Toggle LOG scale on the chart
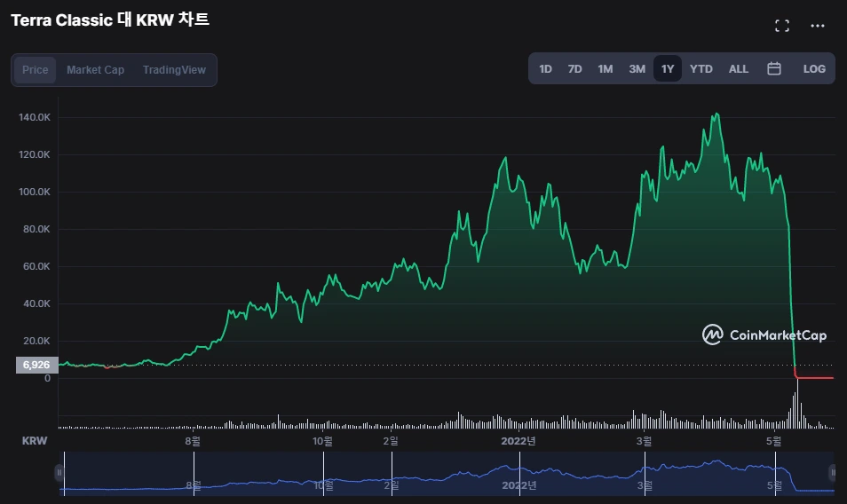The width and height of the screenshot is (847, 504). coord(814,68)
